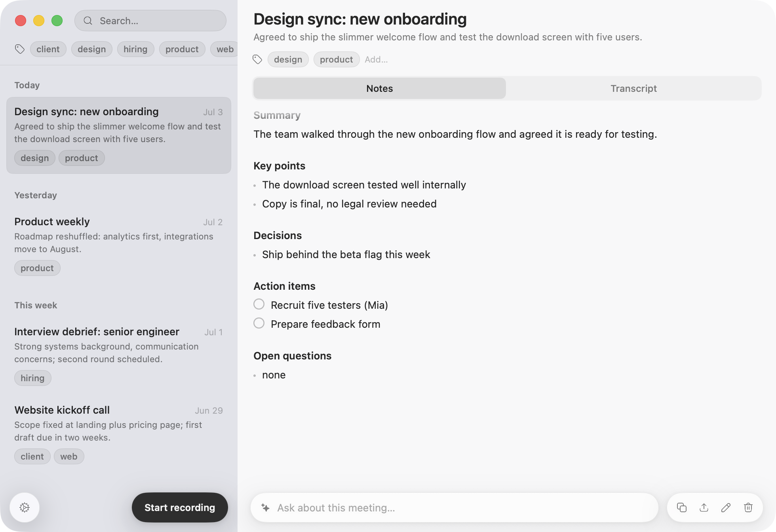Click the pencil edit icon
The height and width of the screenshot is (532, 776).
point(726,507)
